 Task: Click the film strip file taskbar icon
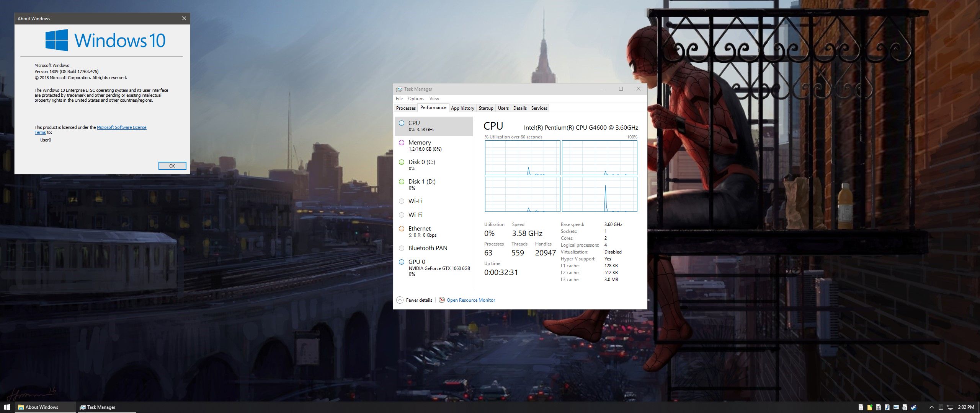tap(878, 407)
